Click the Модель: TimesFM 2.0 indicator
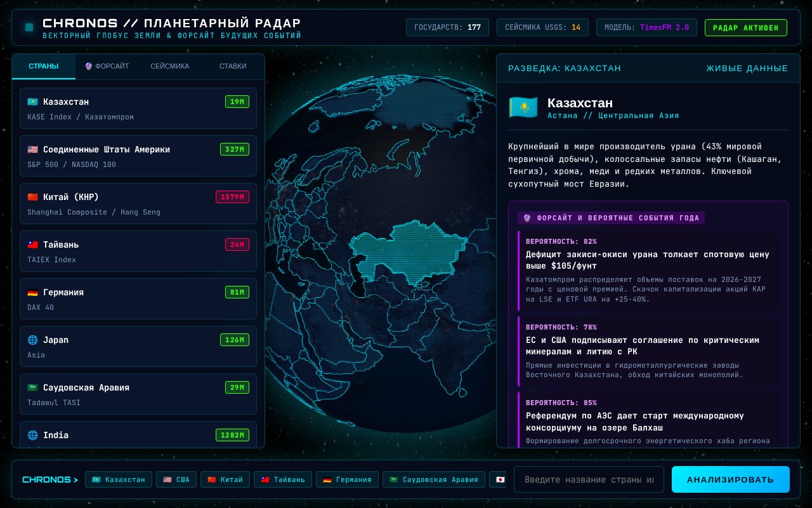The image size is (812, 508). (x=646, y=27)
